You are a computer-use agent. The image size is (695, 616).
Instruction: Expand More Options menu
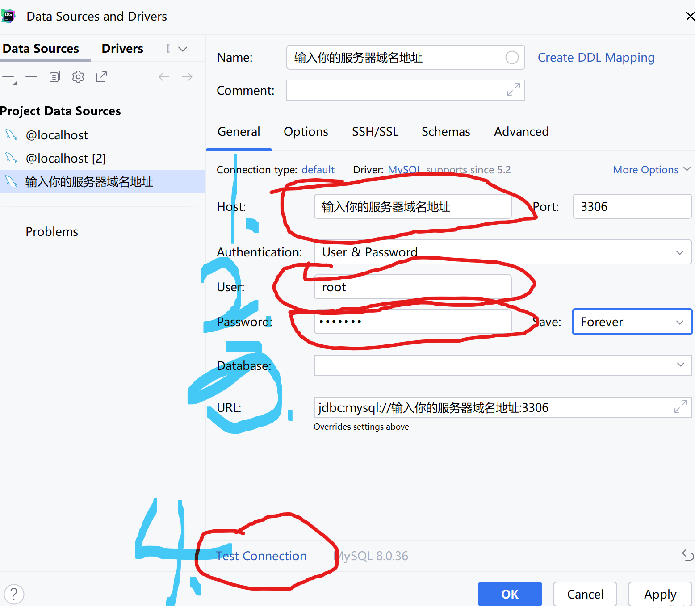coord(652,170)
